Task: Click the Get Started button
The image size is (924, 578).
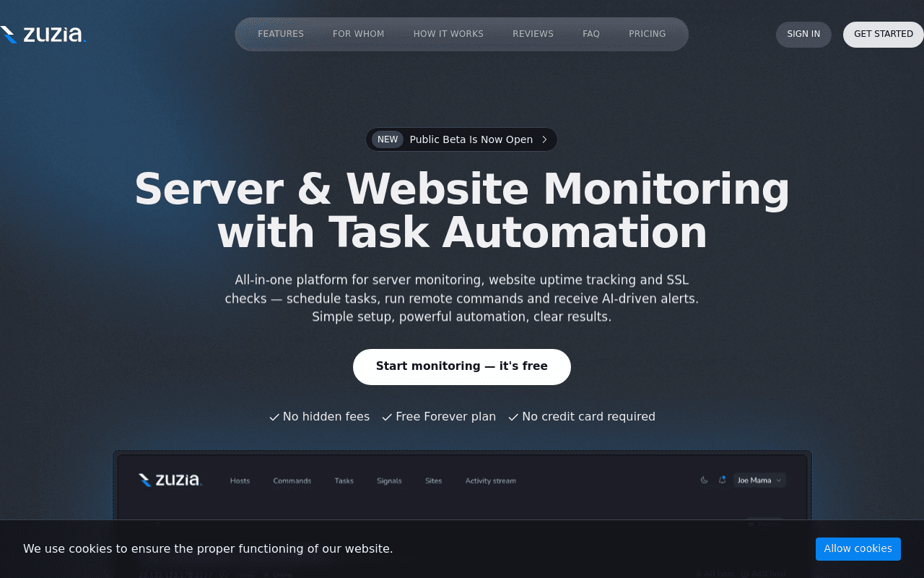Action: click(x=884, y=35)
